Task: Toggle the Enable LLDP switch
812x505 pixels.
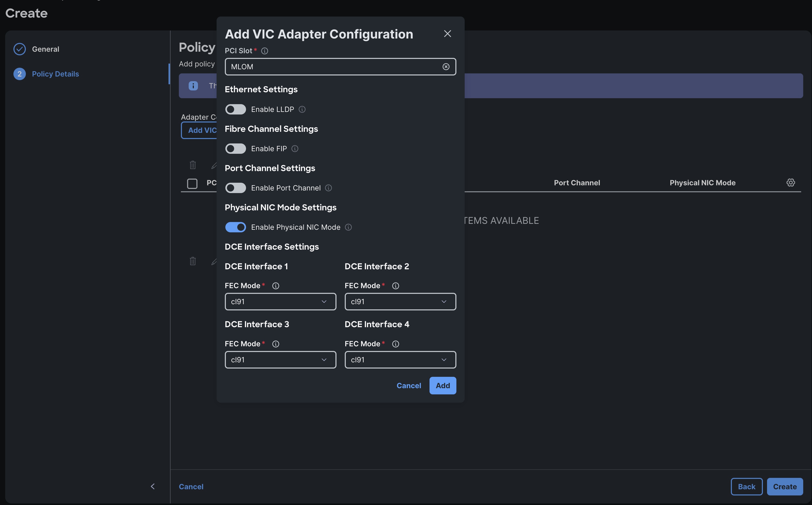Action: point(235,110)
